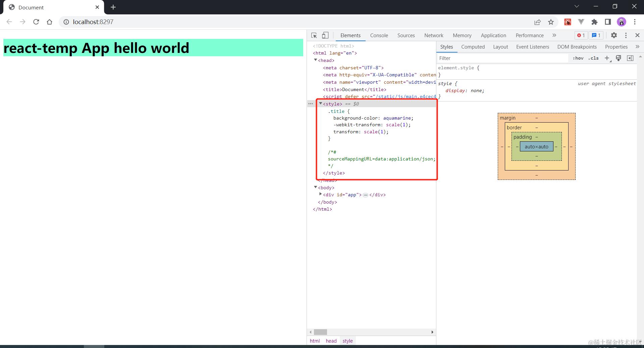Collapse the style node in DOM tree

320,103
